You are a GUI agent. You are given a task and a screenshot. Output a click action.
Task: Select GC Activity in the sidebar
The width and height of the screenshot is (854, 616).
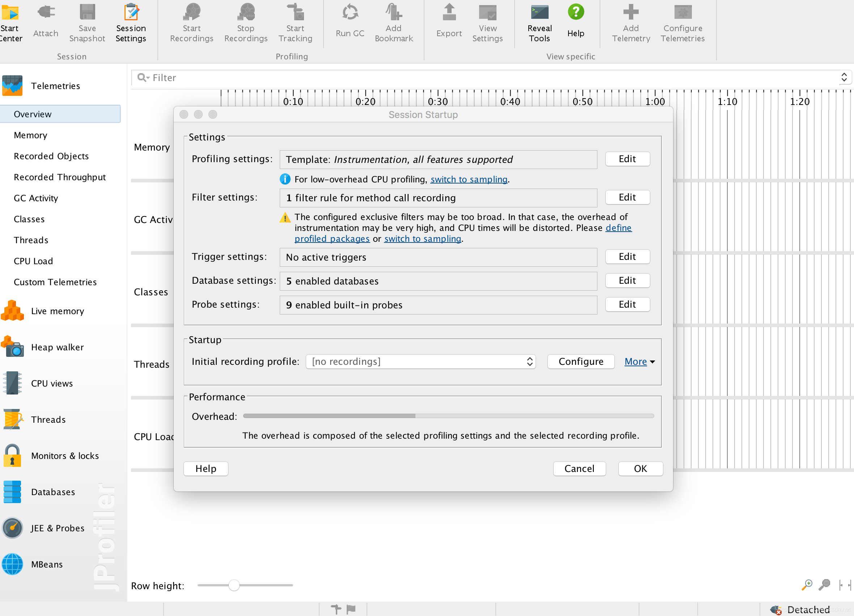coord(36,198)
